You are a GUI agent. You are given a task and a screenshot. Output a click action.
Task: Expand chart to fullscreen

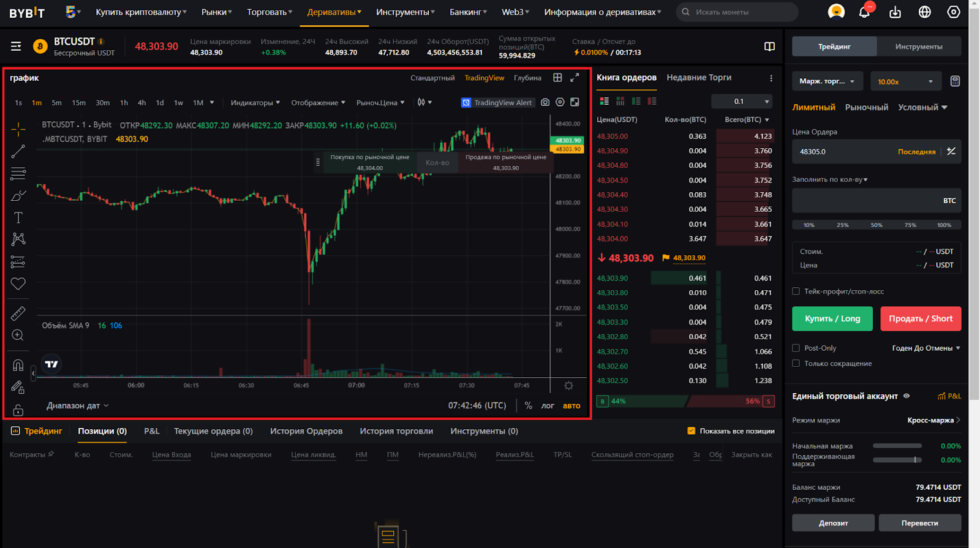pyautogui.click(x=575, y=78)
